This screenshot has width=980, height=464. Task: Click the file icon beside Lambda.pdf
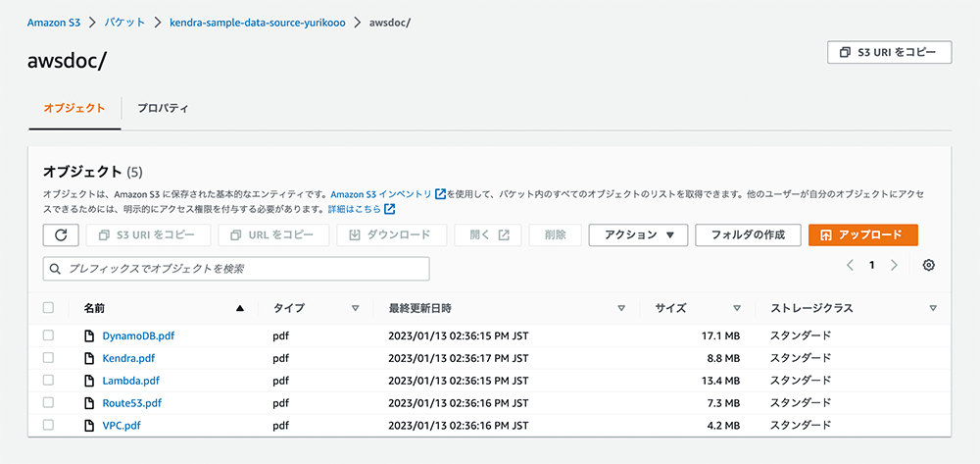coord(89,381)
